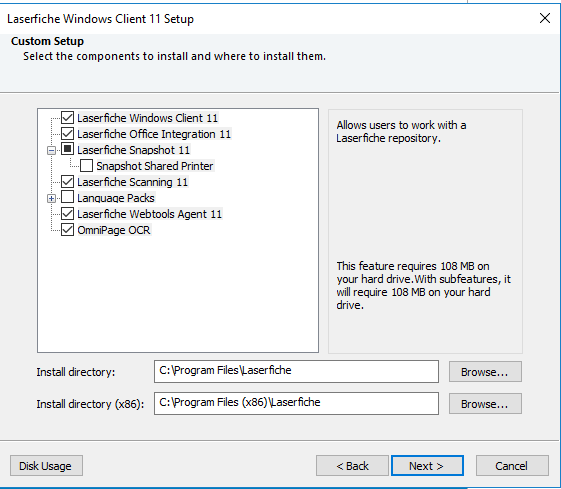This screenshot has width=561, height=489.
Task: Check the Language Packs checkbox
Action: click(67, 197)
